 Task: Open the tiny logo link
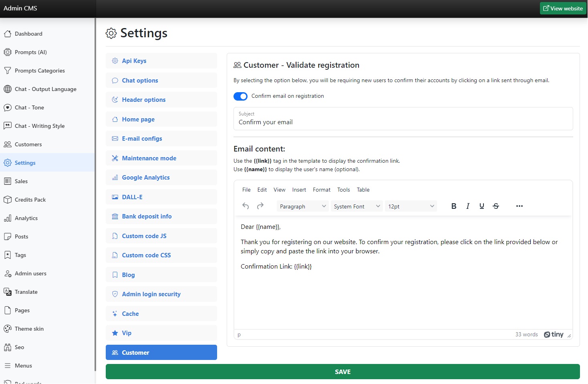click(x=554, y=335)
